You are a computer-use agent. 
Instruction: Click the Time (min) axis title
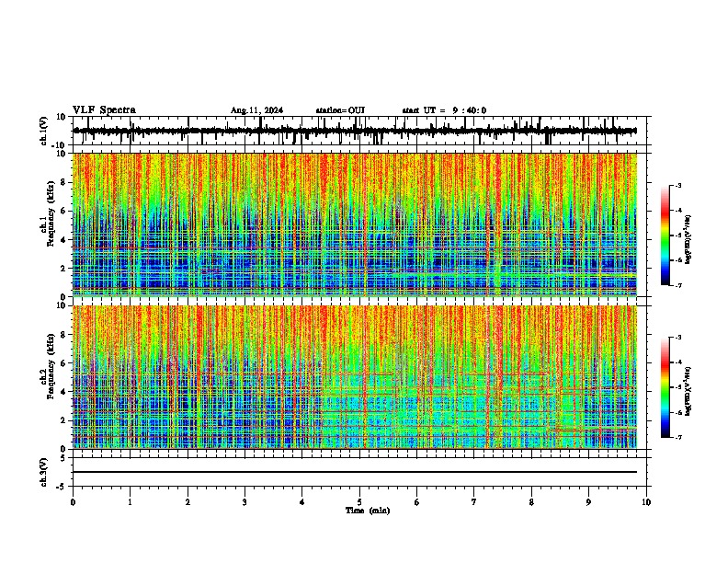[x=368, y=511]
